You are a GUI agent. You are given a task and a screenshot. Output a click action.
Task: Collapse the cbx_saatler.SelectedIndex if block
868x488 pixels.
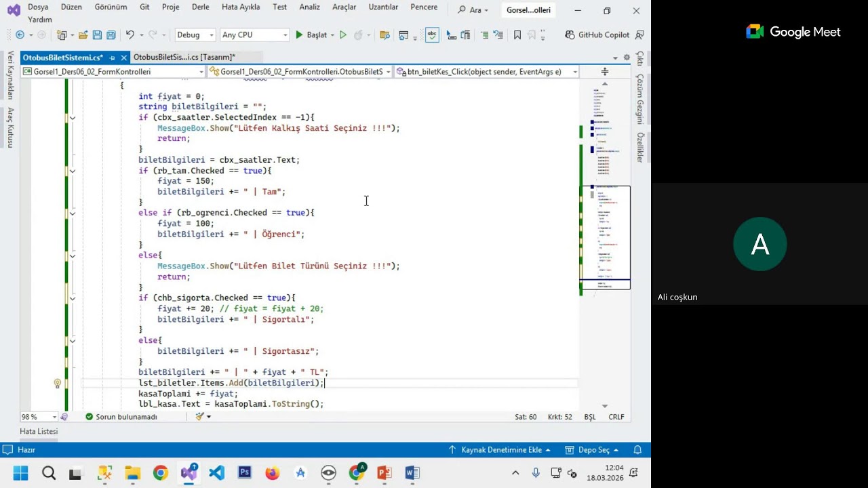[72, 117]
